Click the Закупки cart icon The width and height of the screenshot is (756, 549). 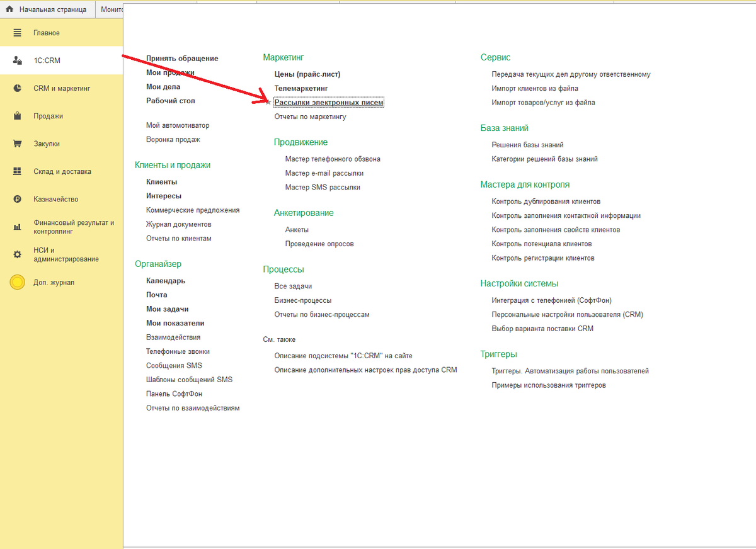(x=18, y=144)
